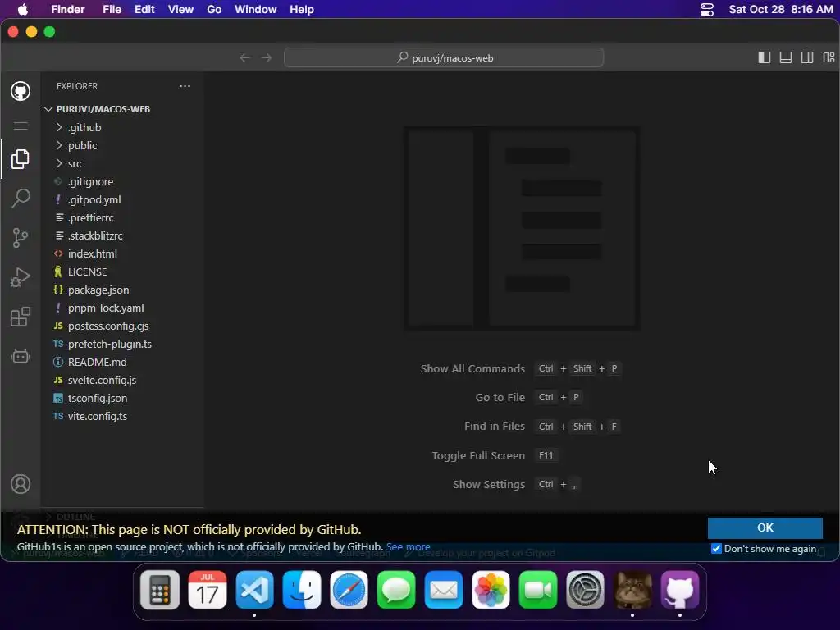Open the vite.config.ts file
This screenshot has width=840, height=630.
pyautogui.click(x=121, y=416)
